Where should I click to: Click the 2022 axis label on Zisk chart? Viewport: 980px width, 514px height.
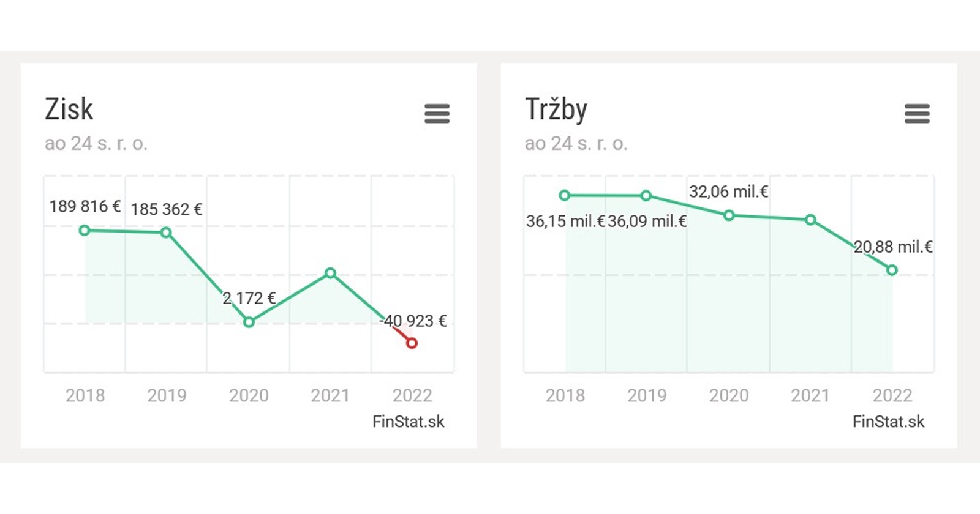(x=412, y=395)
